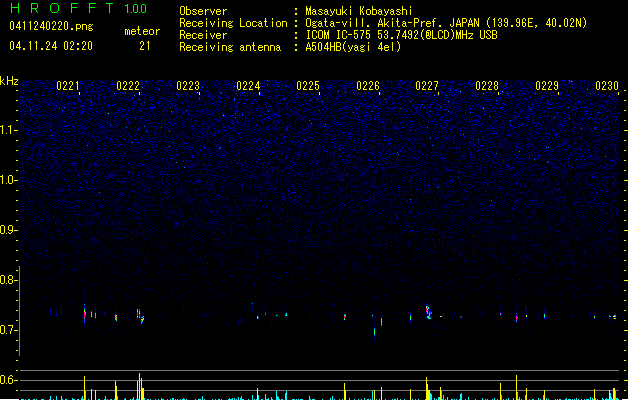Screen dimensions: 629x400
Task: Click the 1.0 kHz axis label
Action: point(9,180)
